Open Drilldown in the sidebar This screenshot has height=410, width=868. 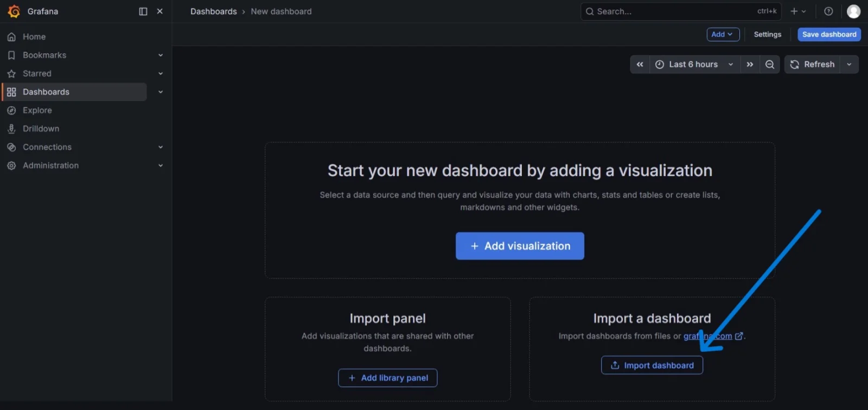click(x=41, y=129)
